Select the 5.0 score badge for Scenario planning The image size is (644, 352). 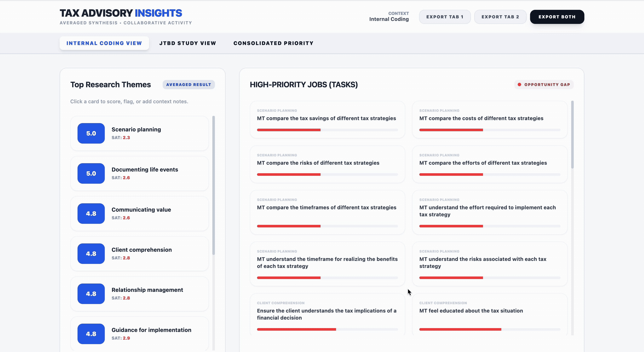(91, 133)
